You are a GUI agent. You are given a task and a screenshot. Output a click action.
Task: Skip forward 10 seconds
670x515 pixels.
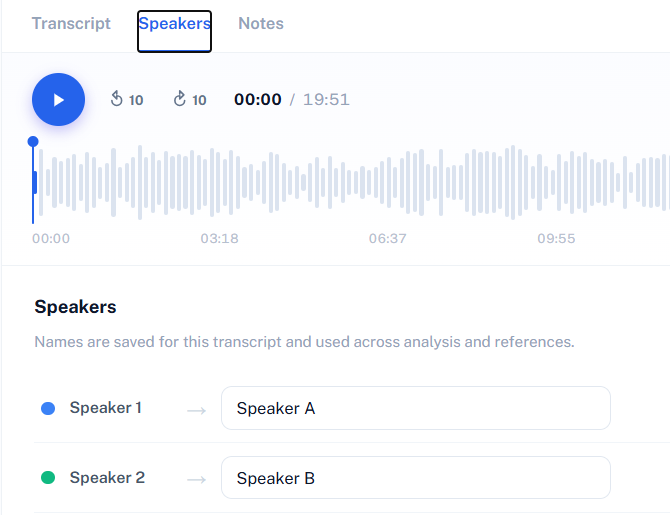pyautogui.click(x=190, y=99)
